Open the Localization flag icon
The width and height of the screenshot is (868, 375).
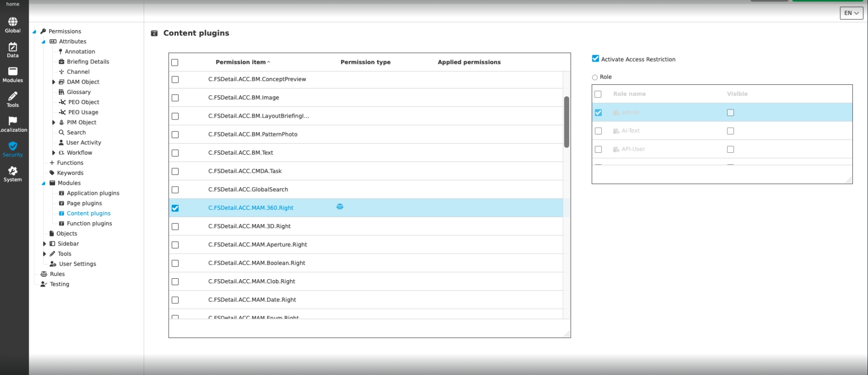pos(13,121)
